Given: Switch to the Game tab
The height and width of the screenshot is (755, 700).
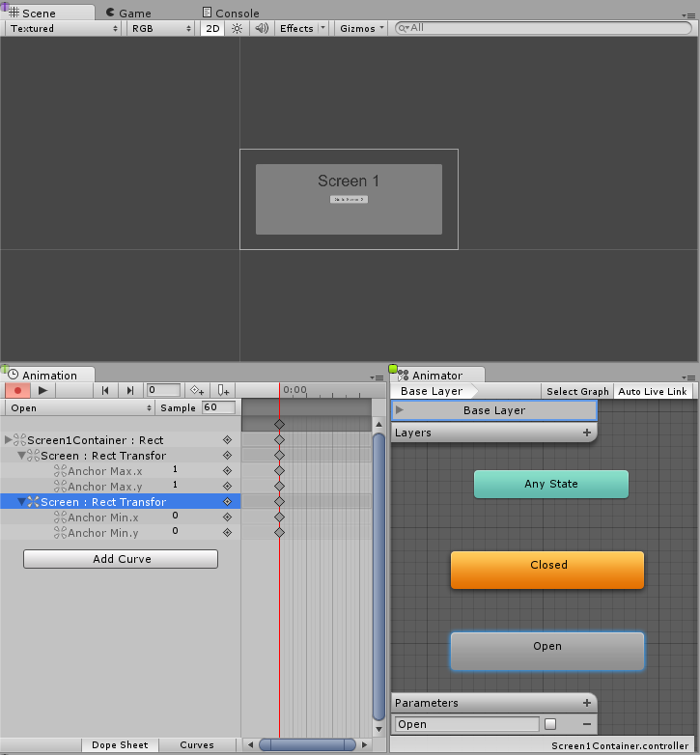Looking at the screenshot, I should pyautogui.click(x=135, y=14).
